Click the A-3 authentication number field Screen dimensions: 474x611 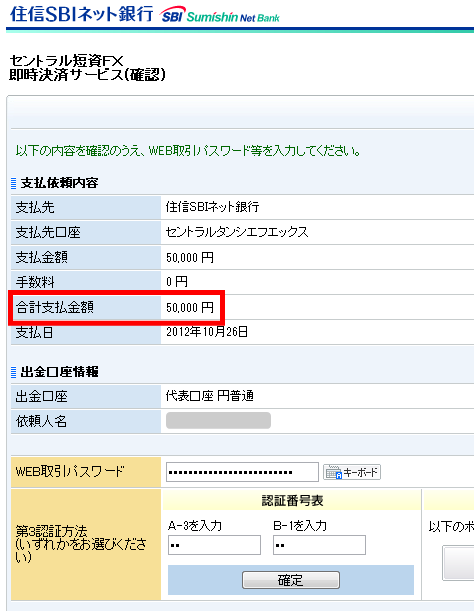(214, 545)
